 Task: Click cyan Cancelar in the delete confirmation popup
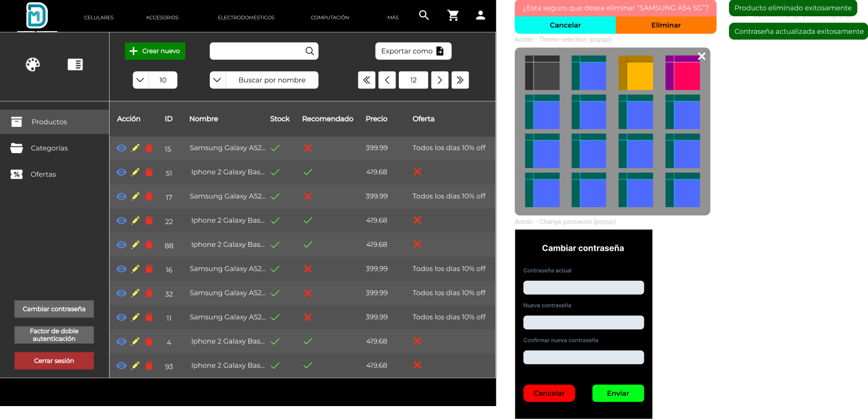coord(565,25)
